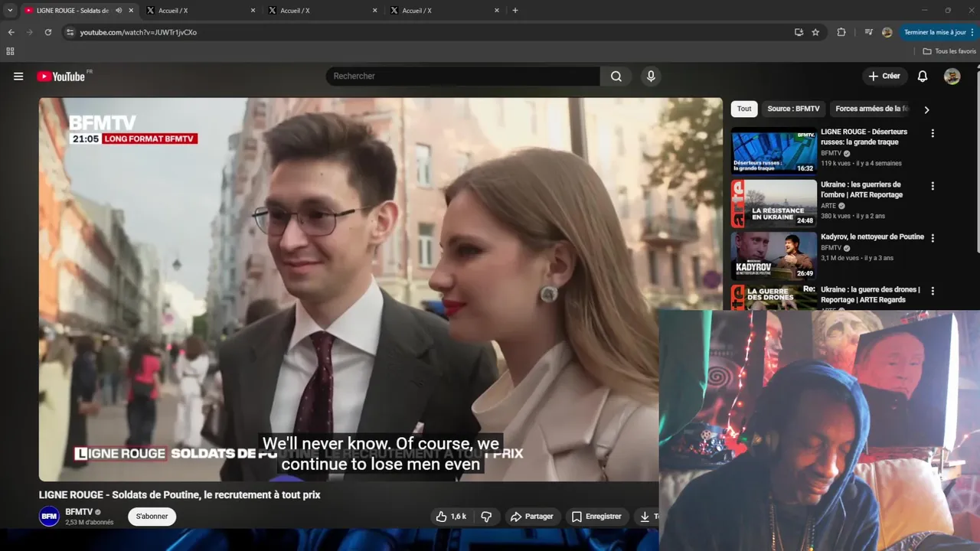Click install/cast icon in address bar
The image size is (980, 551).
click(x=799, y=32)
